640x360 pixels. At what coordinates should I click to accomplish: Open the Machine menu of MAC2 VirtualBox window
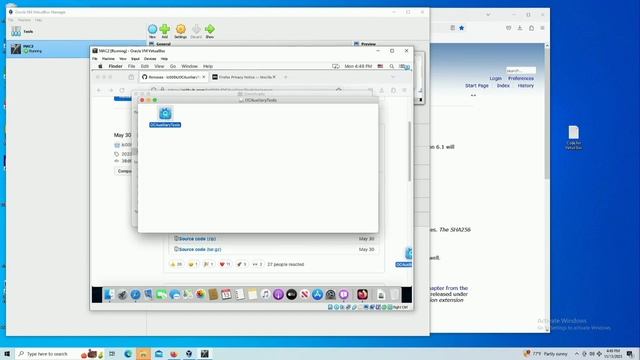(108, 59)
